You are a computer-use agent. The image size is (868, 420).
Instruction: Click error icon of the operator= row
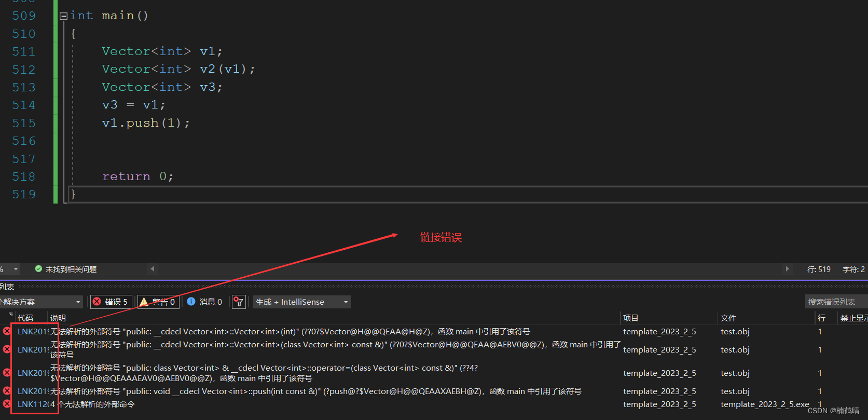tap(7, 372)
